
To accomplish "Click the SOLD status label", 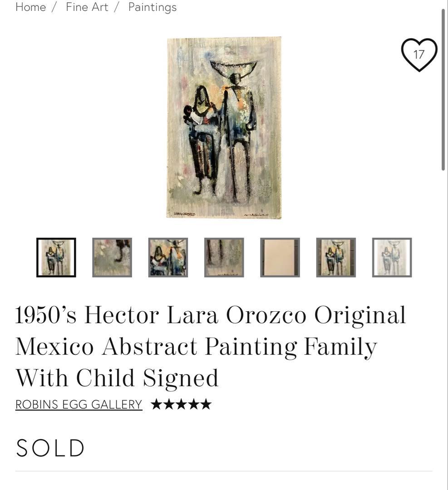I will pos(50,448).
